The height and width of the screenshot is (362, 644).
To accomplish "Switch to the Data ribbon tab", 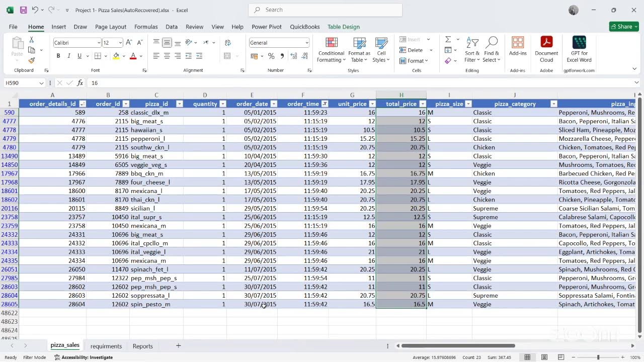I will [x=172, y=27].
